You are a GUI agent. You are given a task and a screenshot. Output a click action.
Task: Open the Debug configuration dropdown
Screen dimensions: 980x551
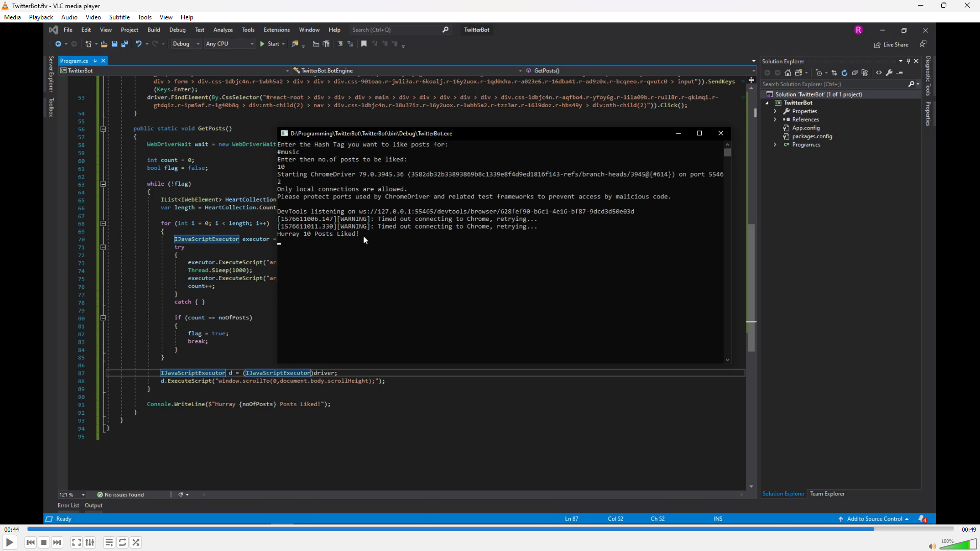click(x=186, y=44)
